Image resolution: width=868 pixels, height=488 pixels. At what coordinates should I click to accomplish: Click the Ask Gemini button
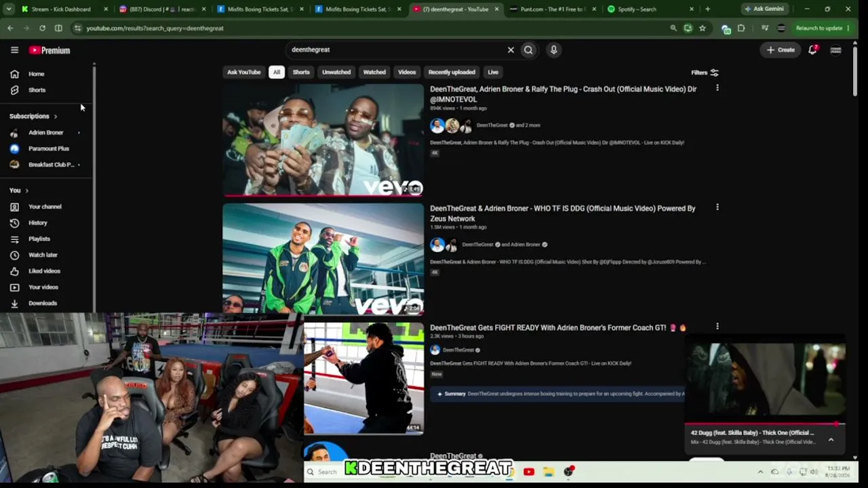click(764, 9)
